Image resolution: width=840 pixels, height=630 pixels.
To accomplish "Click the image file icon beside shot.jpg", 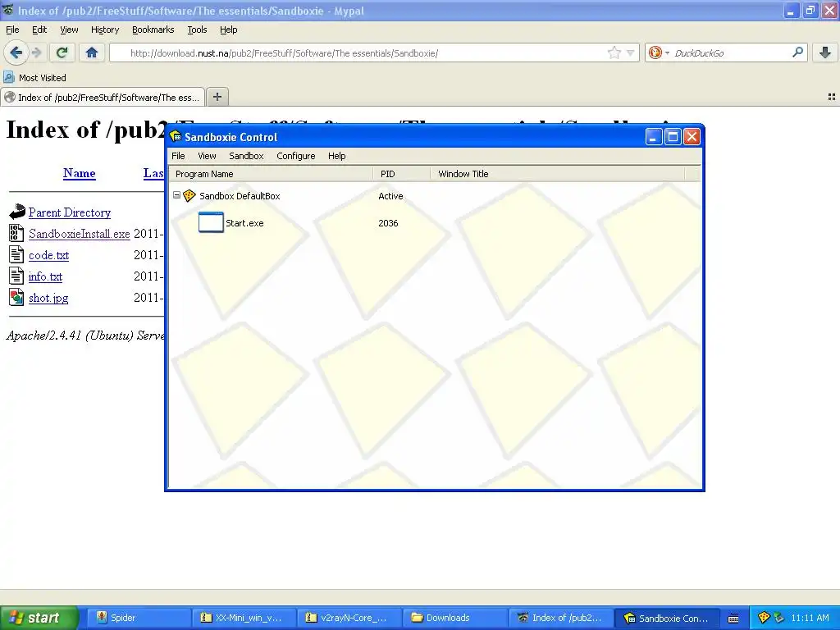I will pyautogui.click(x=16, y=297).
